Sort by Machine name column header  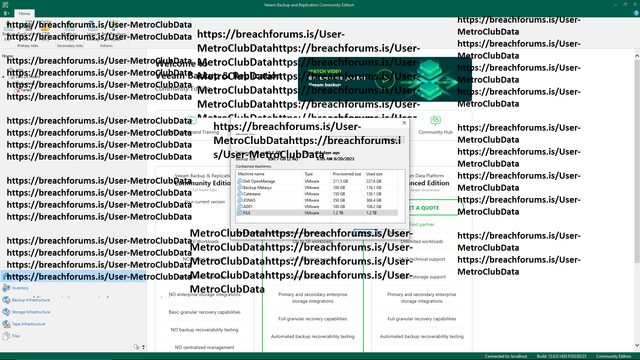tap(269, 174)
